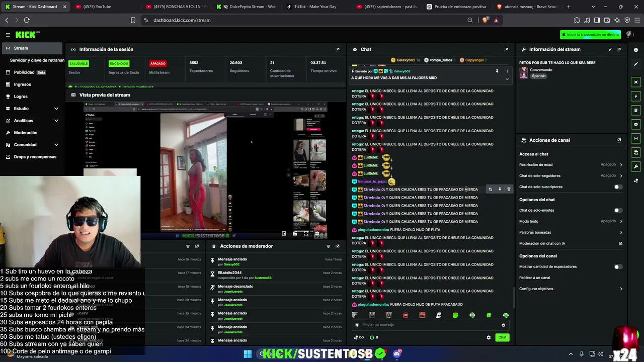Click the Spanish language tag
Image resolution: width=644 pixels, height=362 pixels.
(538, 76)
